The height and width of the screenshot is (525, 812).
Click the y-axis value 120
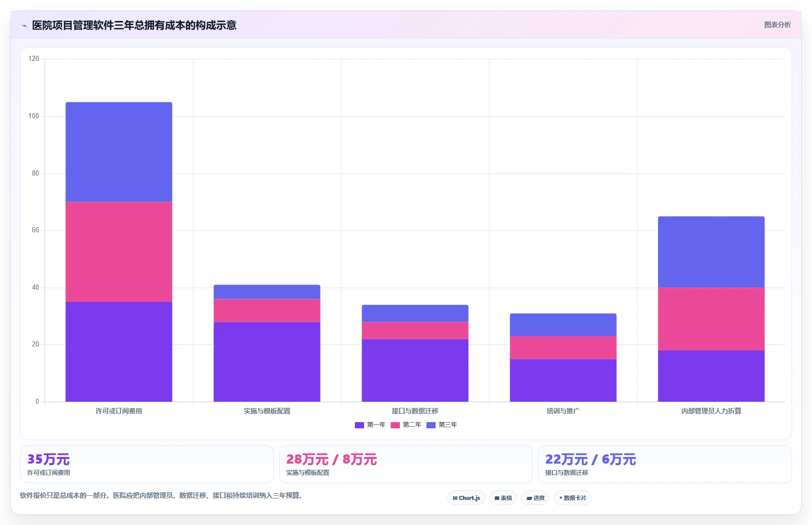(x=34, y=59)
